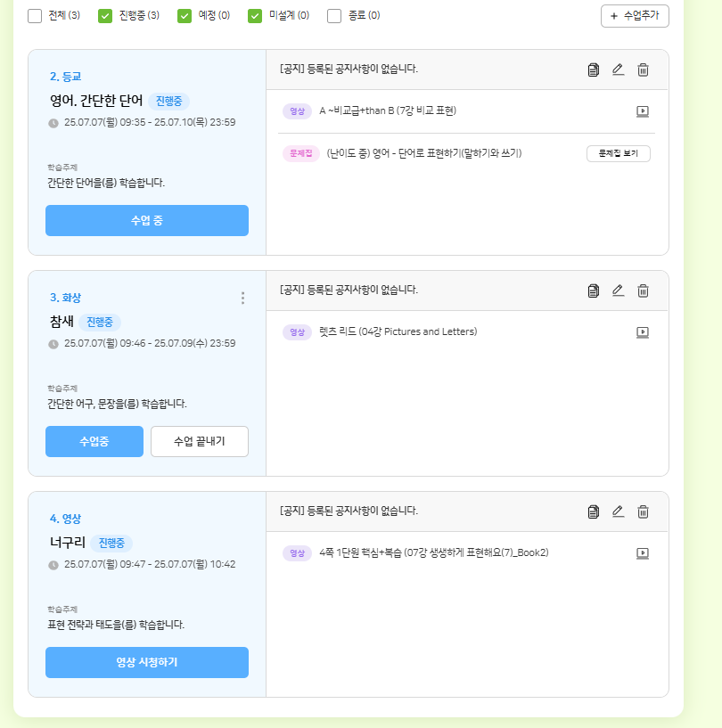Click 영상 시청하기 for 너구리 class
The image size is (722, 728).
pyautogui.click(x=147, y=662)
